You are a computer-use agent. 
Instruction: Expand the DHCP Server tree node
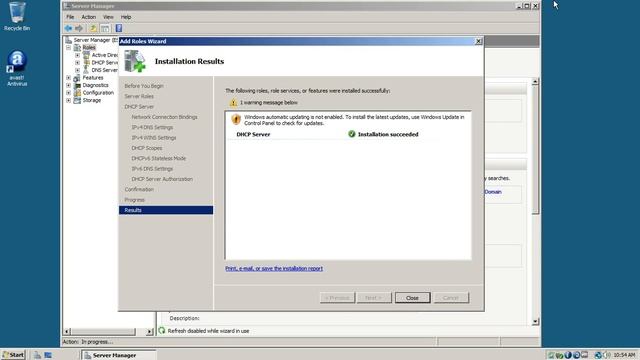click(78, 62)
